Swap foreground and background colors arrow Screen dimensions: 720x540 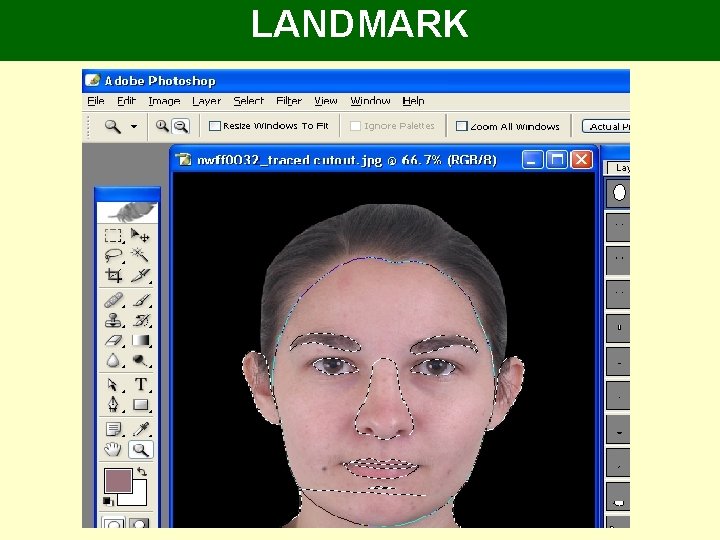pyautogui.click(x=142, y=472)
